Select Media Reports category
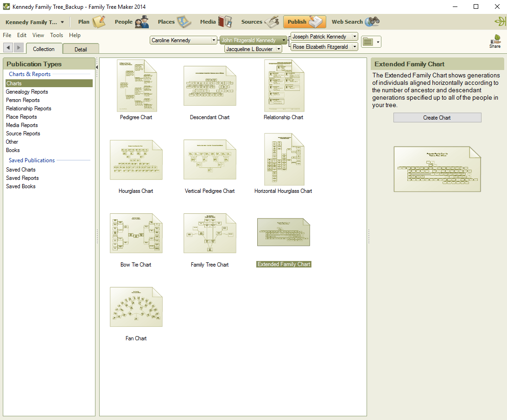507x420 pixels. click(x=22, y=126)
